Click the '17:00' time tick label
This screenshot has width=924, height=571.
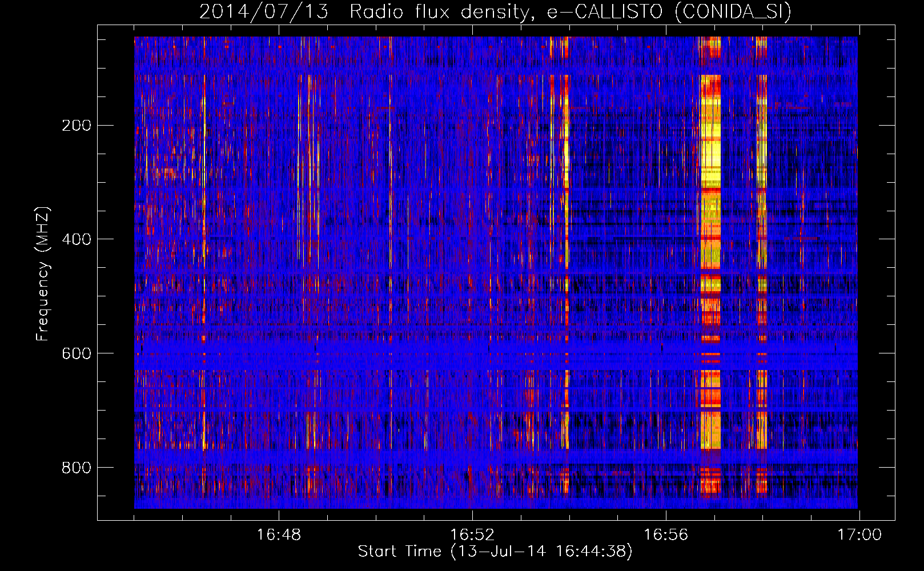click(859, 535)
